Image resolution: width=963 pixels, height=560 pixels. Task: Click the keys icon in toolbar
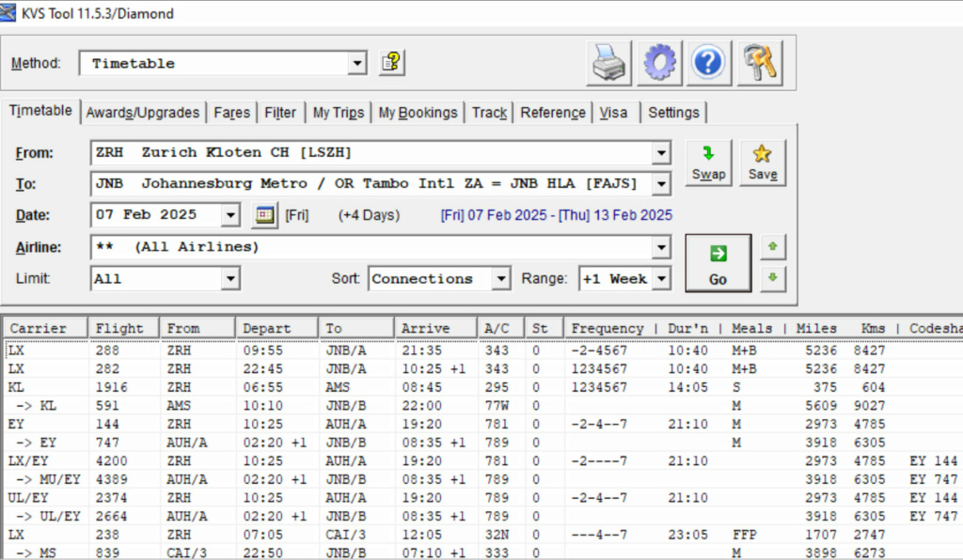(x=759, y=63)
